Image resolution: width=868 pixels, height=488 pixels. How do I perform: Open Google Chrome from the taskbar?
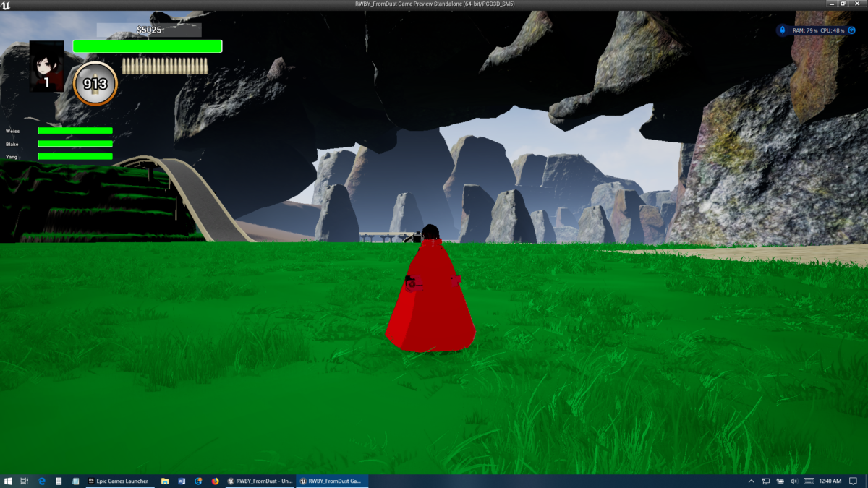click(197, 480)
